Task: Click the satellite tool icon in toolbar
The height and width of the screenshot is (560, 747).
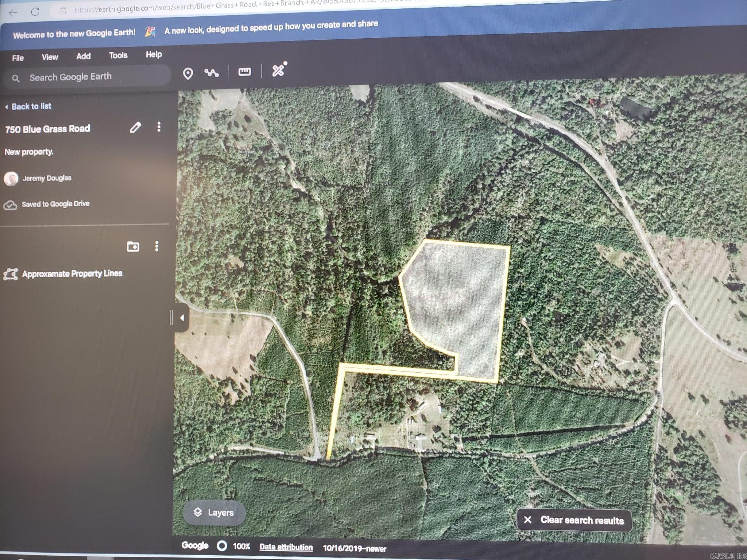Action: click(x=279, y=69)
